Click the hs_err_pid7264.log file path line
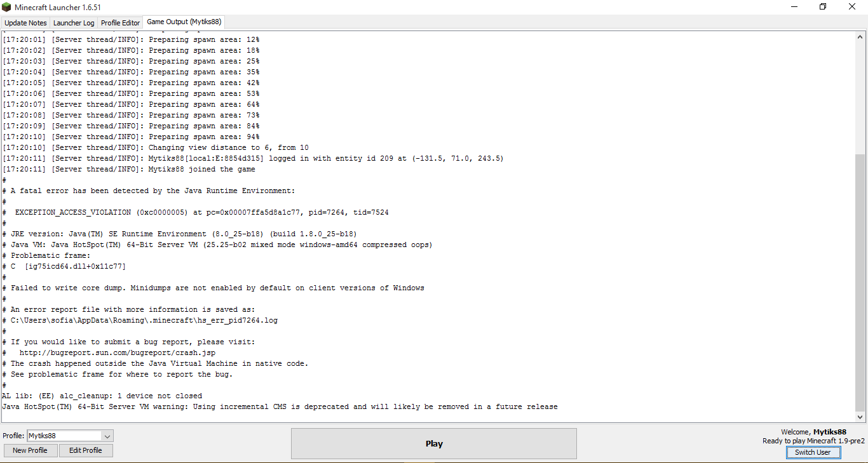 point(140,320)
